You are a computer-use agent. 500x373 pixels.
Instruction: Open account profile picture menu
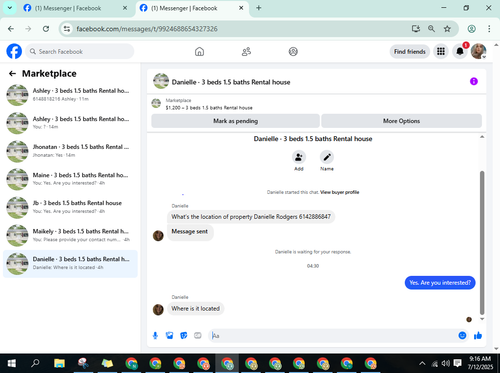coord(478,51)
